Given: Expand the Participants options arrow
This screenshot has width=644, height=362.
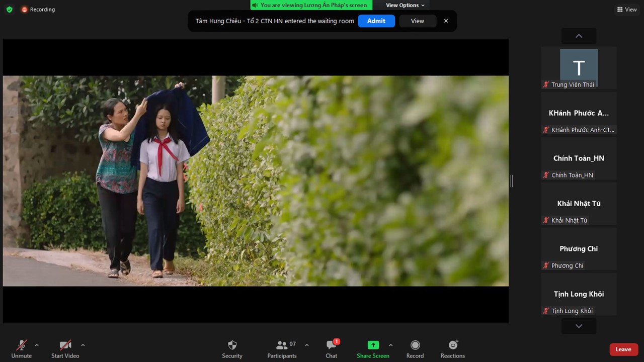Looking at the screenshot, I should [307, 345].
